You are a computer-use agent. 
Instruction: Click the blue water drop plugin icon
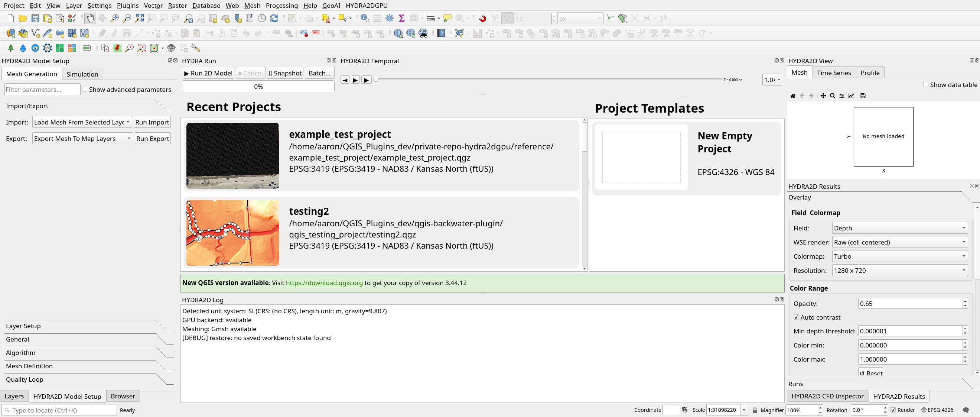pos(23,48)
